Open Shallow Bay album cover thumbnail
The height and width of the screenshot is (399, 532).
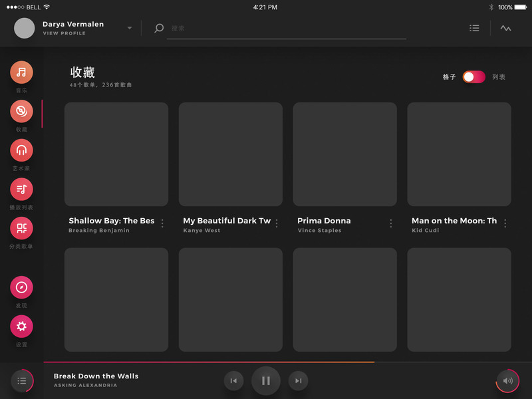116,154
